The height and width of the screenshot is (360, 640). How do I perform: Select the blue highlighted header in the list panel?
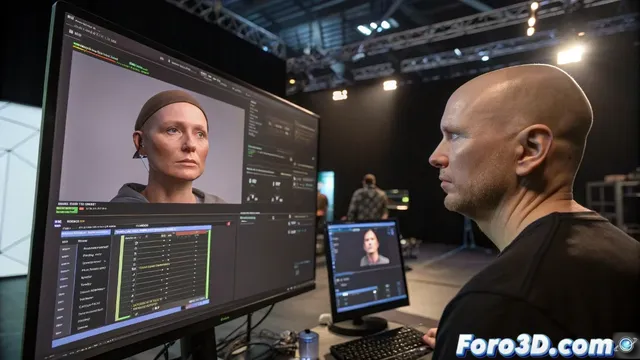point(86,232)
